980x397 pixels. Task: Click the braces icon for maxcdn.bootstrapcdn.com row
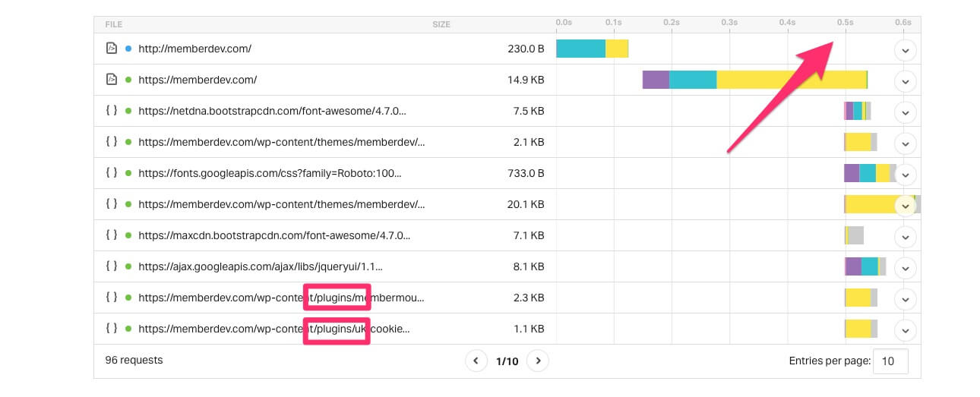[111, 235]
